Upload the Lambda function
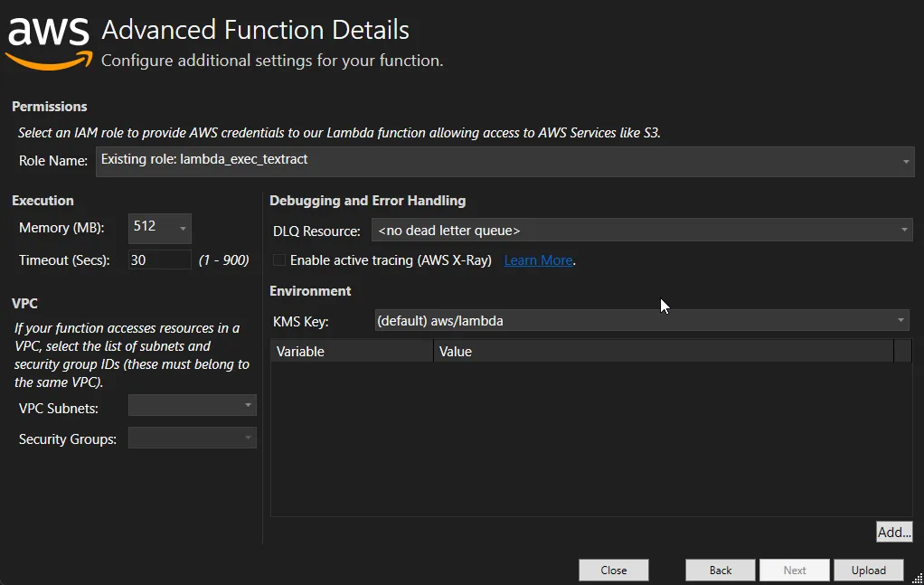This screenshot has height=585, width=924. (x=868, y=571)
